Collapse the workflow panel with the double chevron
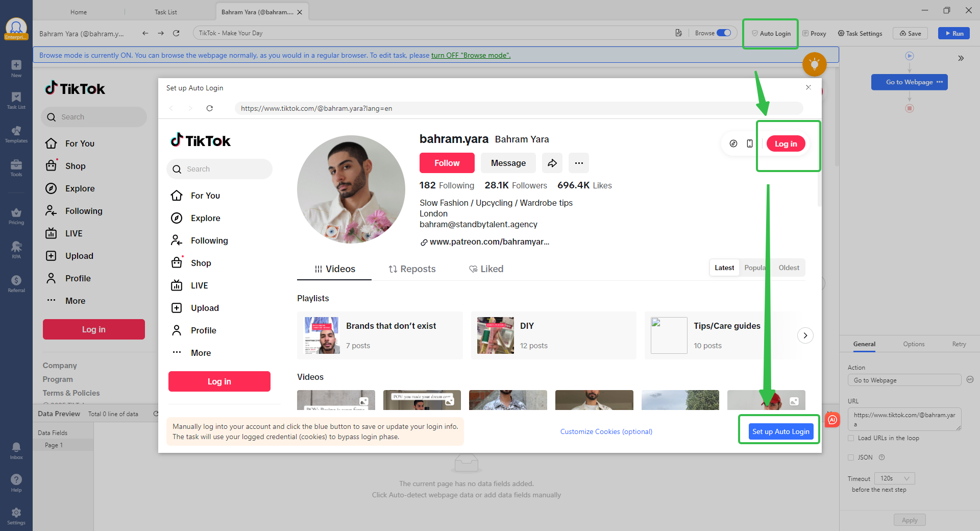Image resolution: width=980 pixels, height=531 pixels. pyautogui.click(x=962, y=58)
